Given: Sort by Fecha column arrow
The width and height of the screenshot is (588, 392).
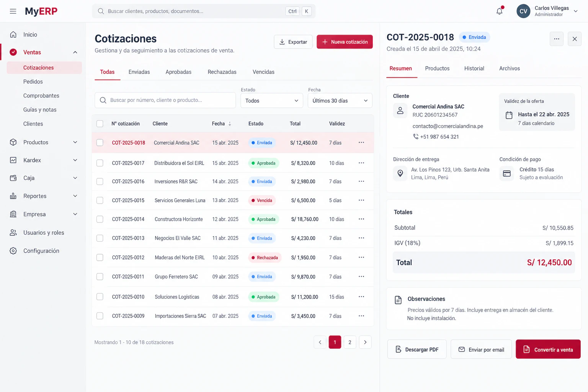Looking at the screenshot, I should tap(230, 124).
